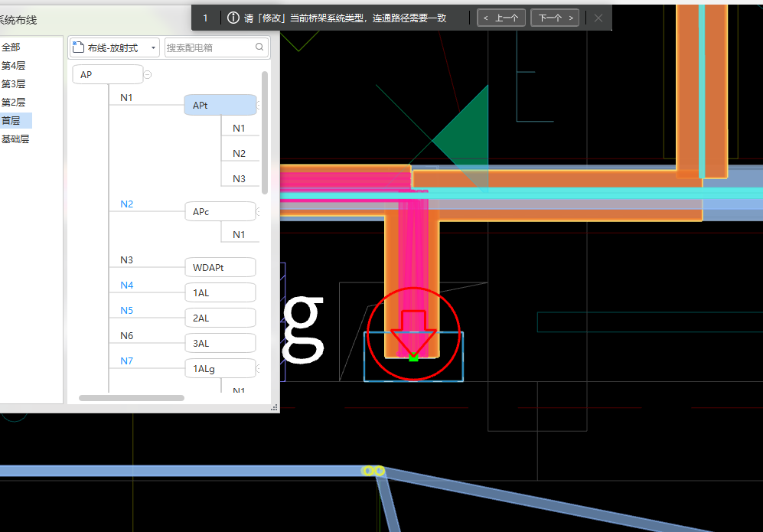Viewport: 763px width, 532px height.
Task: Click the yellow double-circle node on blue tray
Action: click(373, 471)
